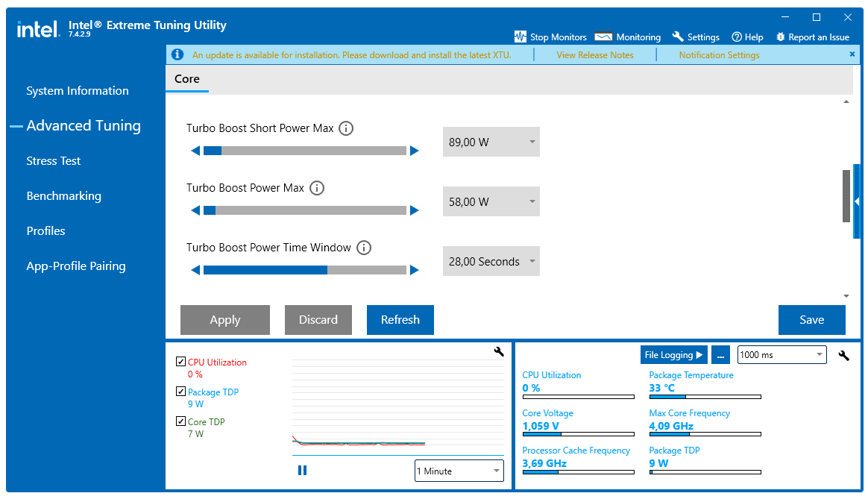Viewport: 868px width, 499px height.
Task: Click the Stop Monitors waveform icon
Action: click(520, 37)
